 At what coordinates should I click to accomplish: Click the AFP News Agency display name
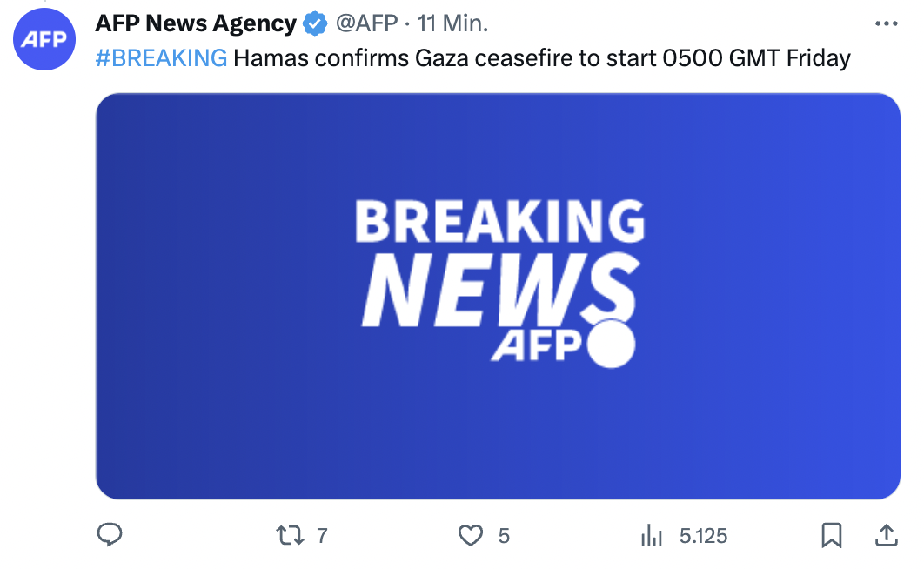tap(196, 23)
